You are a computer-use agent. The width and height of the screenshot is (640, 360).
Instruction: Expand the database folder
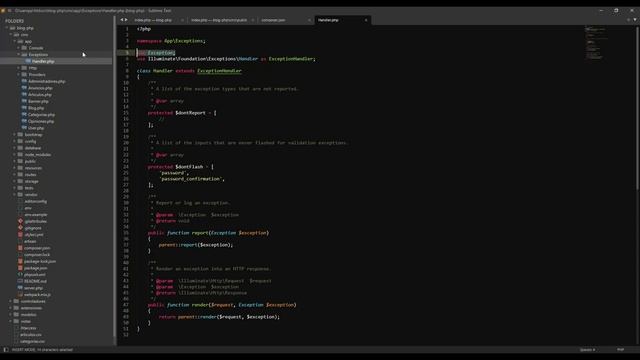click(15, 148)
